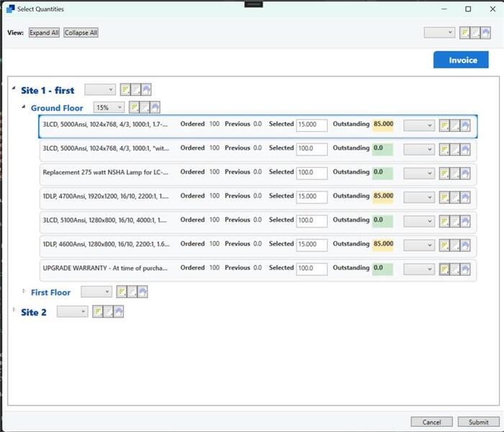Click the yellow sheet icon in the top View toolbar
This screenshot has height=432, width=504.
(x=464, y=32)
